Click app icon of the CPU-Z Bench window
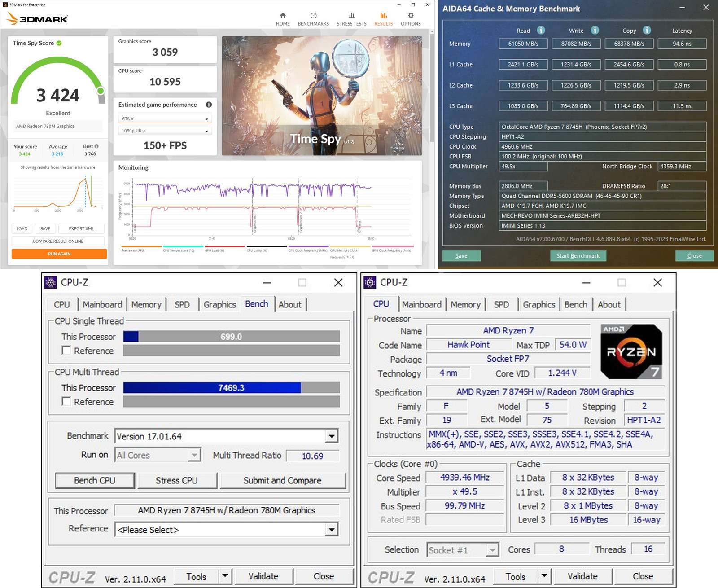 click(x=51, y=282)
